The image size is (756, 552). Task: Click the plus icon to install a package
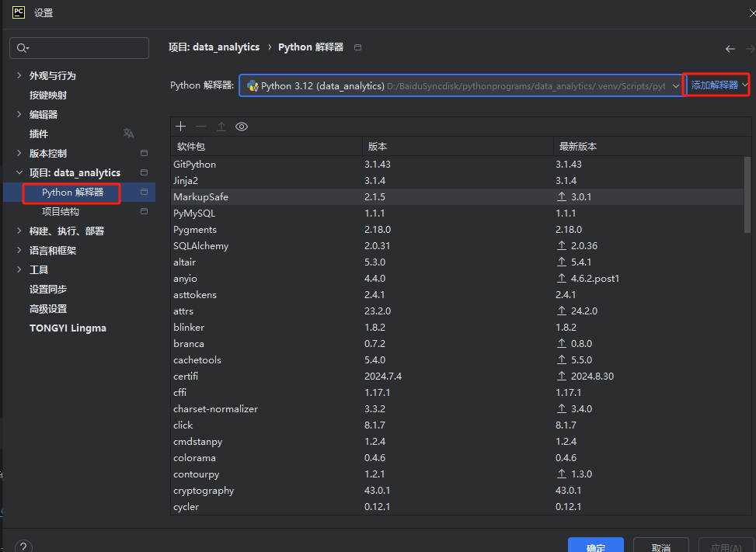pos(181,127)
